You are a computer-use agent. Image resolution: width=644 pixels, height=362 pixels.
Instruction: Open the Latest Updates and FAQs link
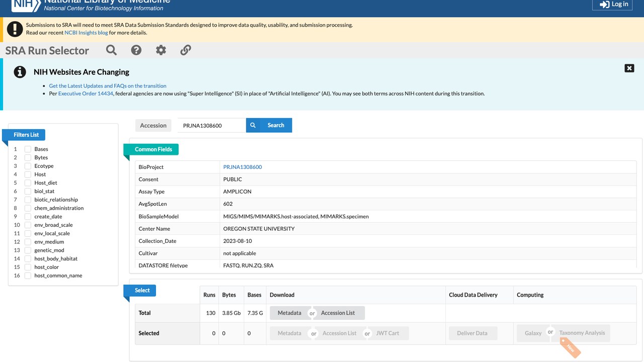(x=108, y=86)
